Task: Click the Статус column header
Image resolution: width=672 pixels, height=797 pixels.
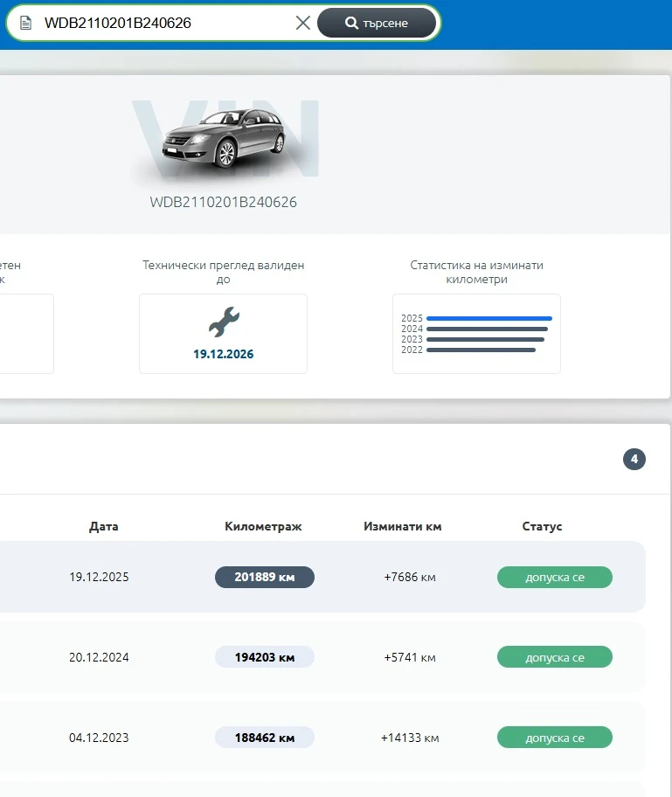Action: coord(542,527)
